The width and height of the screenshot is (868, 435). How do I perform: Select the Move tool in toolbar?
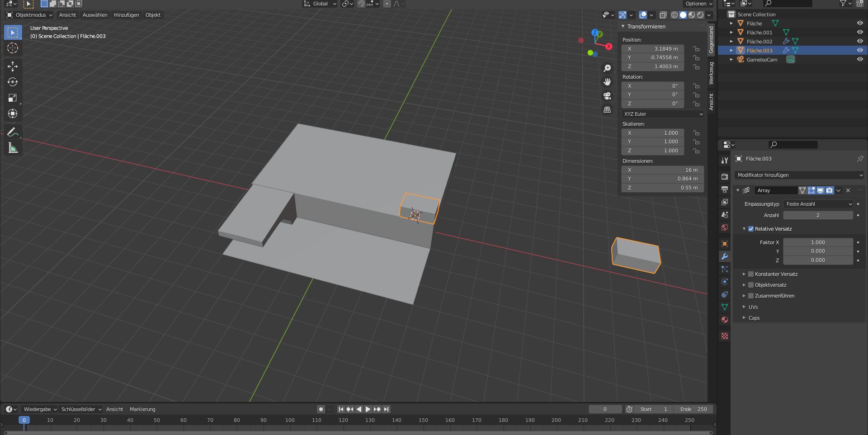[x=13, y=66]
